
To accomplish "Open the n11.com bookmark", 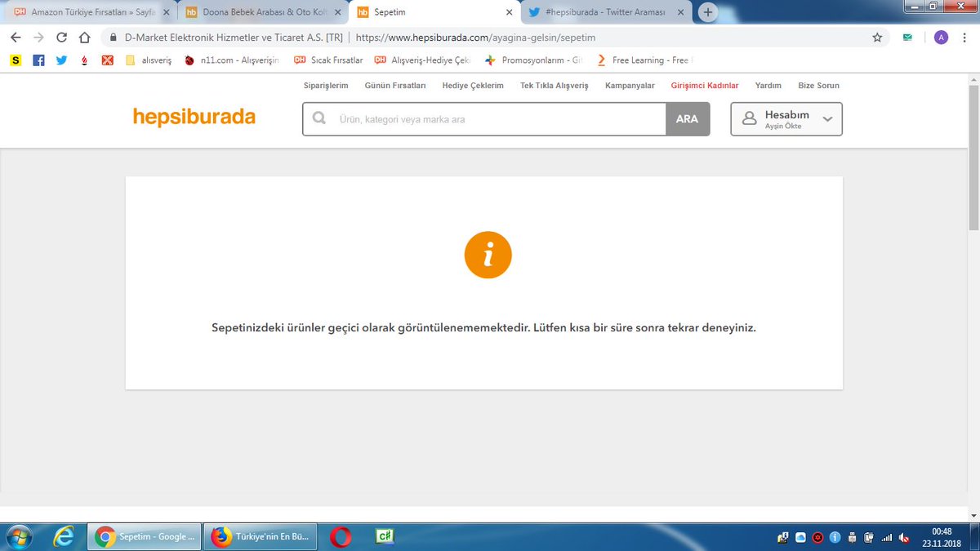I will (232, 60).
